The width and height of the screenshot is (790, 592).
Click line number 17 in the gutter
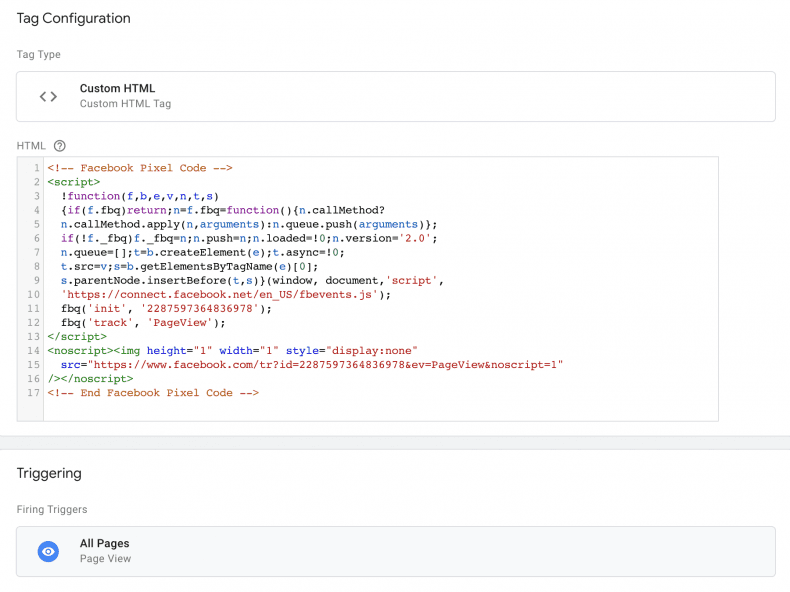coord(33,393)
